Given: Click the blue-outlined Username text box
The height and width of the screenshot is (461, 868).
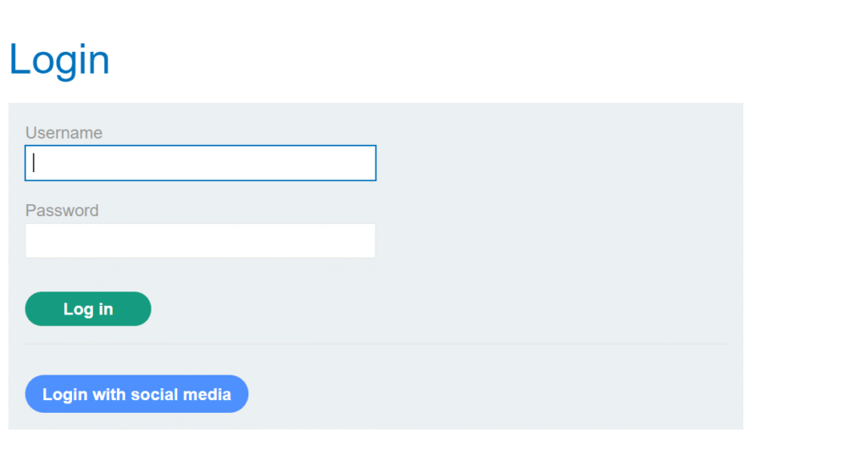Looking at the screenshot, I should [200, 163].
